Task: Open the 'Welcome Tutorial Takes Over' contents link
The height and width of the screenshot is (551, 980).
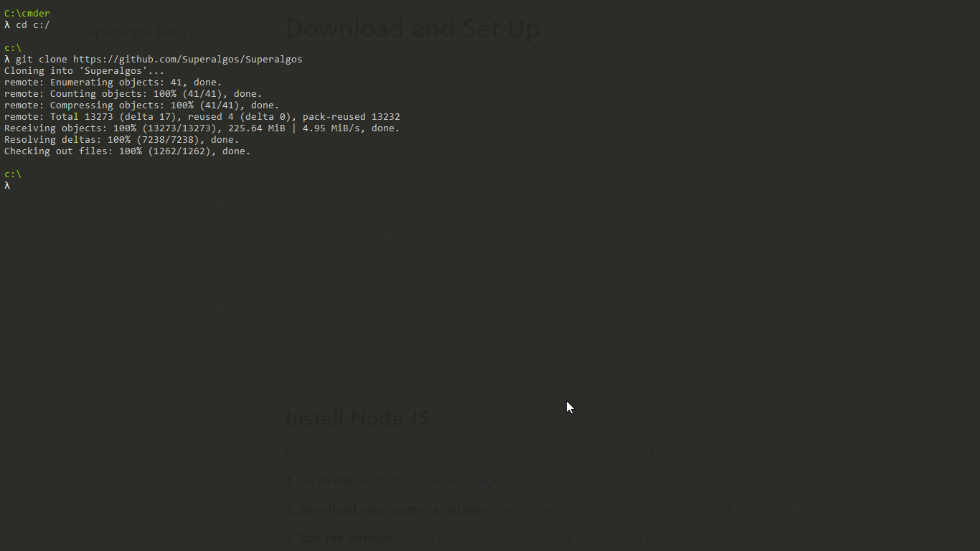Action: pyautogui.click(x=401, y=215)
